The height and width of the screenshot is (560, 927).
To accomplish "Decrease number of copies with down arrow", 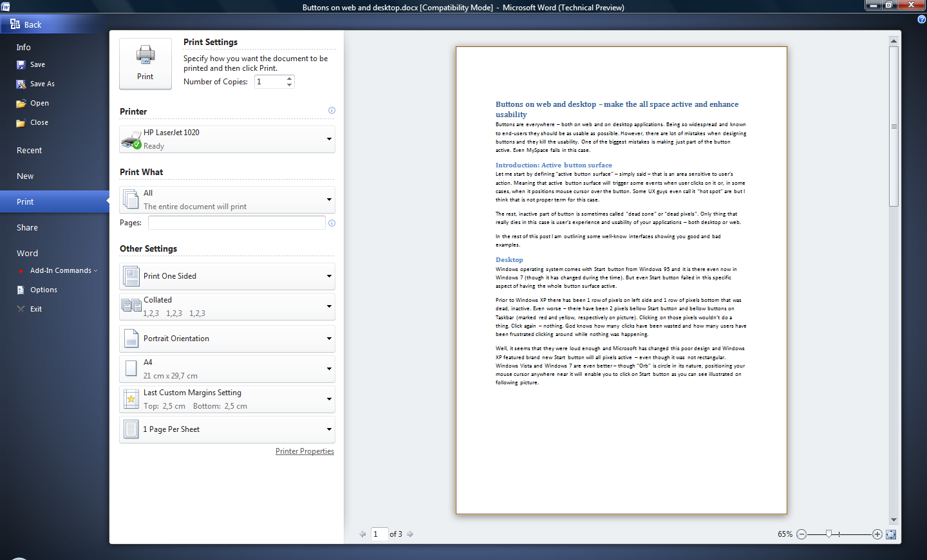I will point(290,85).
